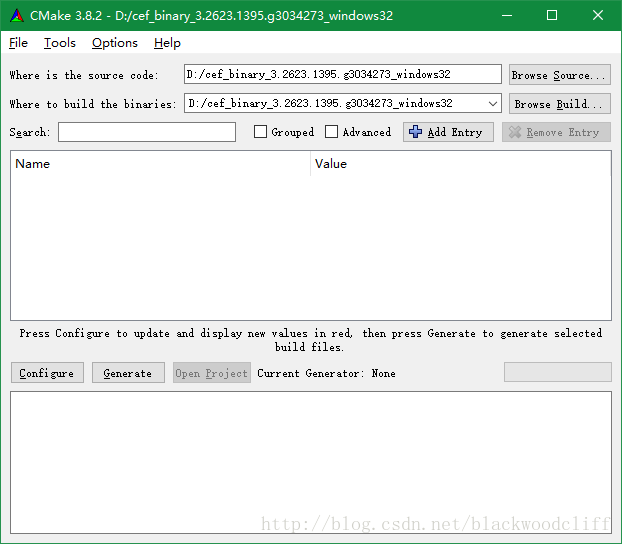Image resolution: width=622 pixels, height=544 pixels.
Task: Click the Value column header
Action: click(461, 164)
